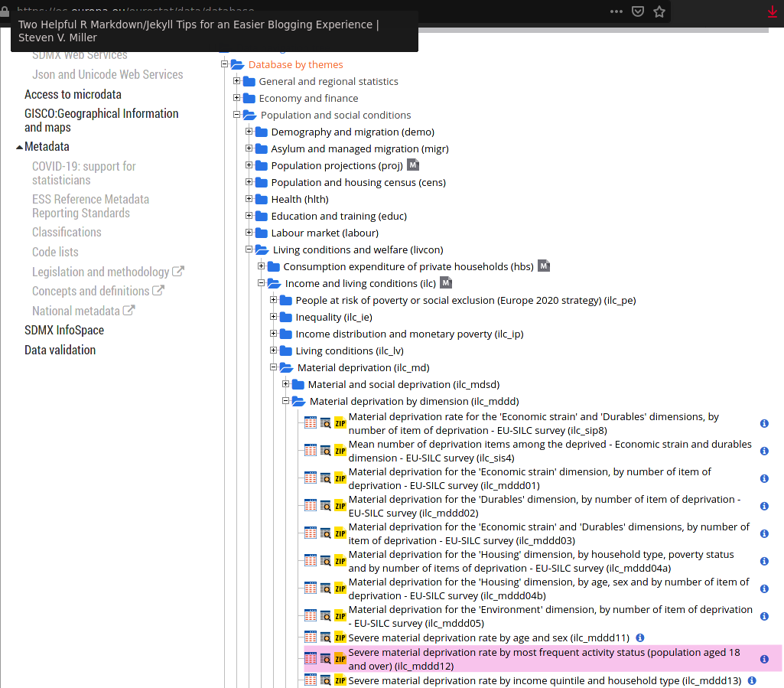Open table view icon for ilc_sip8 dataset

click(x=311, y=423)
